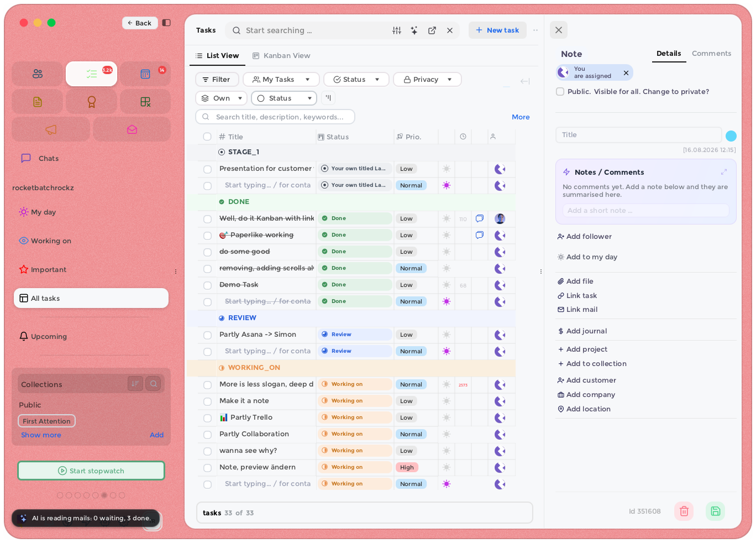The image size is (756, 543).
Task: Open the documents module icon
Action: pyautogui.click(x=38, y=102)
